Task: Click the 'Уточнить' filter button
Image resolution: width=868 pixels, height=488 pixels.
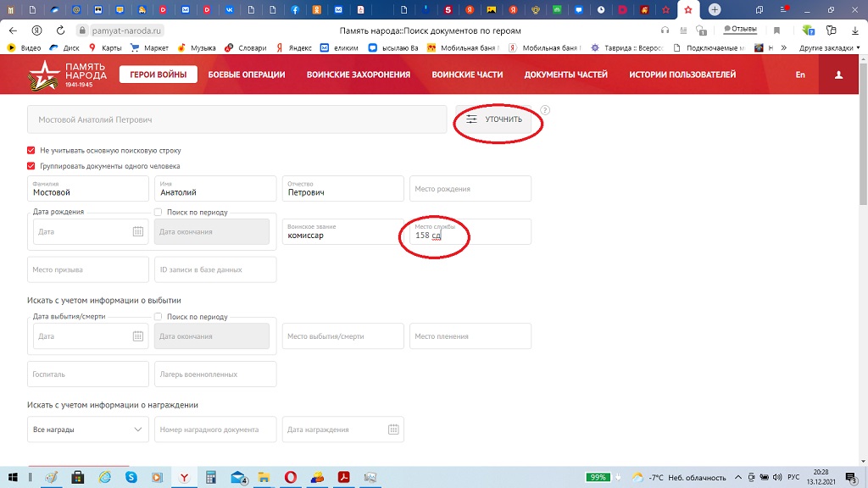Action: (x=494, y=119)
